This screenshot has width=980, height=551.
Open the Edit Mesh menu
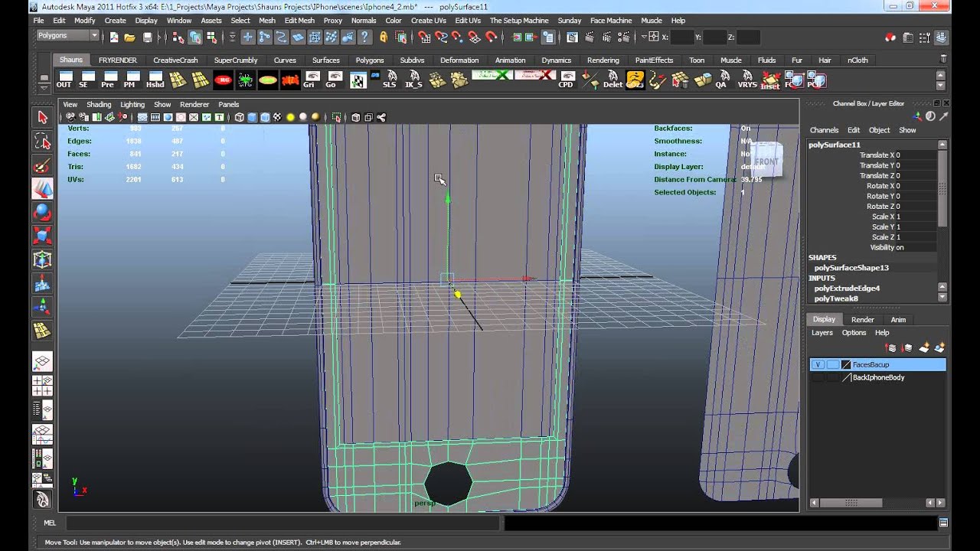(x=299, y=21)
